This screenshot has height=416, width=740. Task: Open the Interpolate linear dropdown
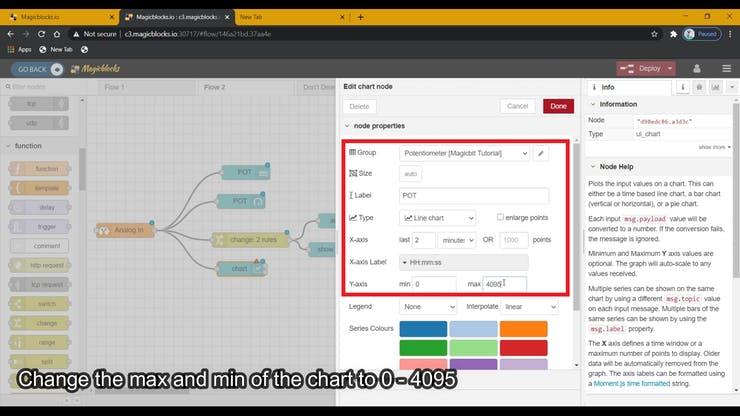(x=530, y=307)
